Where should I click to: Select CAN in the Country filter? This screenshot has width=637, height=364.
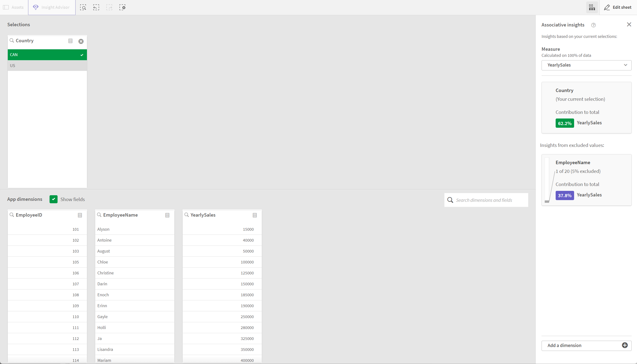[x=47, y=54]
